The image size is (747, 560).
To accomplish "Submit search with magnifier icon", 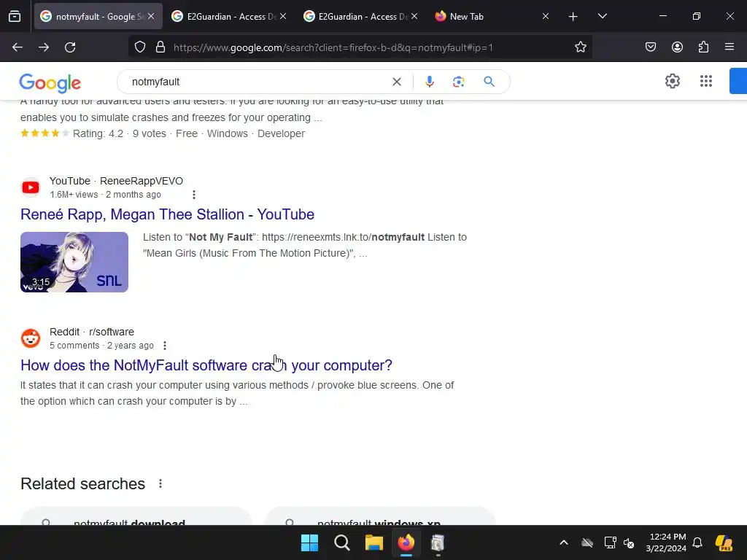I will [x=489, y=82].
